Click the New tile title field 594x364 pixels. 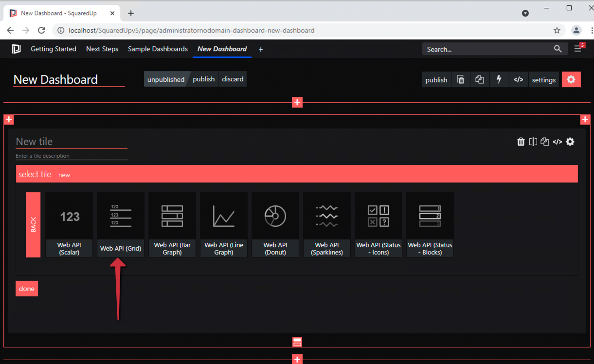tap(72, 142)
